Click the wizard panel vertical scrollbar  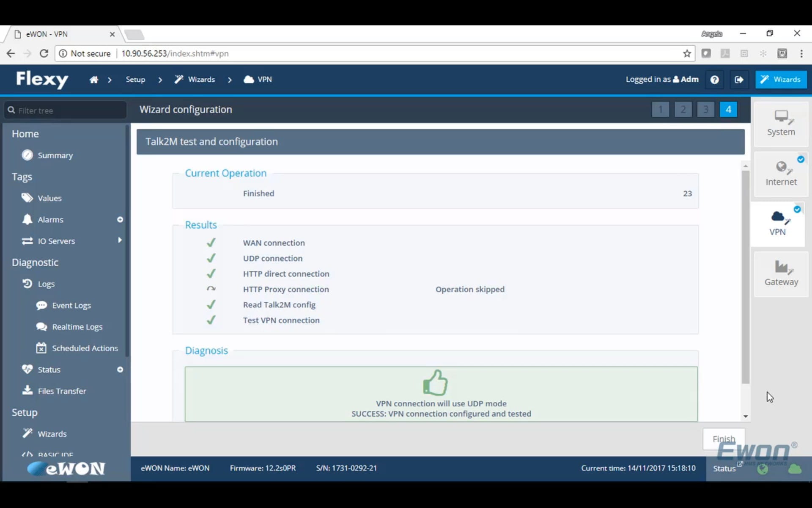746,277
